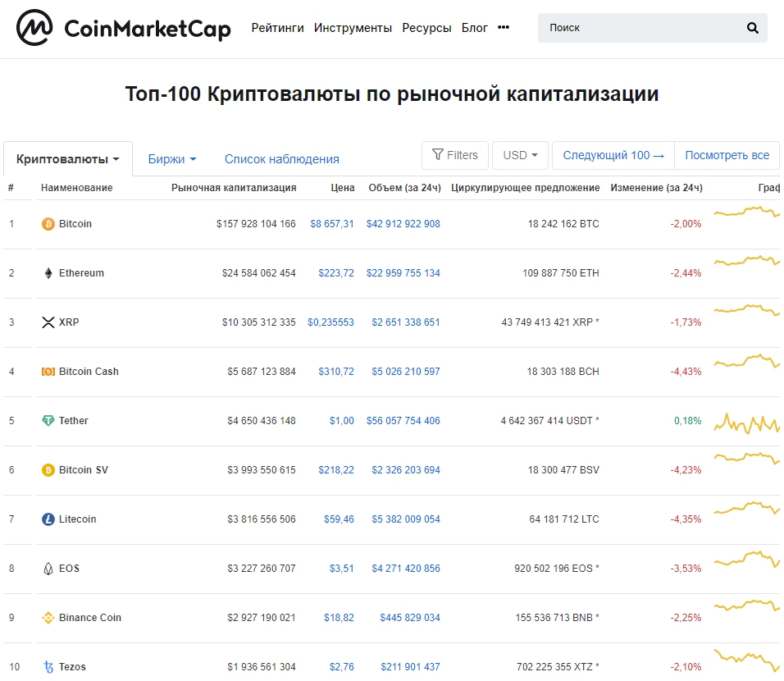Click the Tezos coin icon
Screen dimensions: 784x681
click(x=48, y=666)
